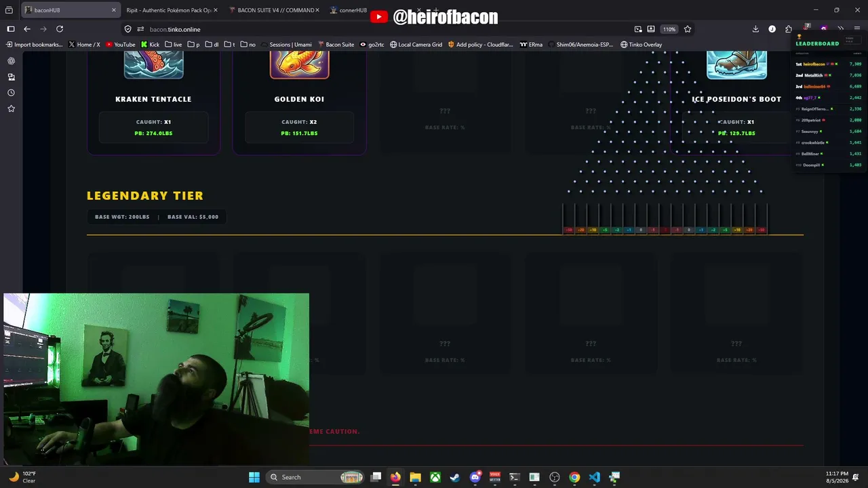
Task: Close the baconHUB tab
Action: pyautogui.click(x=114, y=10)
